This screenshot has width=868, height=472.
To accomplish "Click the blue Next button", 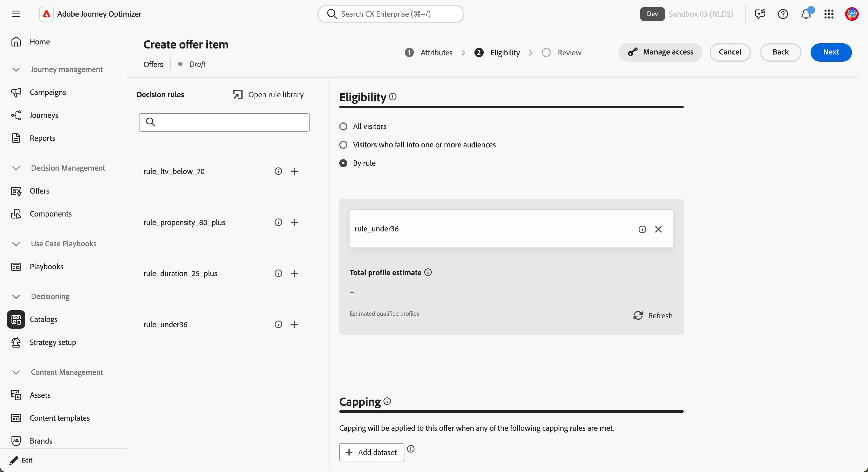I will click(x=831, y=52).
